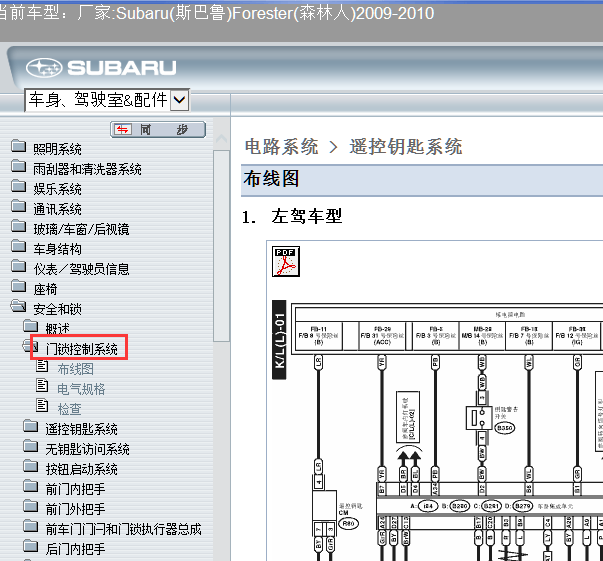Click the folder icon beside 照明系统

click(x=18, y=146)
